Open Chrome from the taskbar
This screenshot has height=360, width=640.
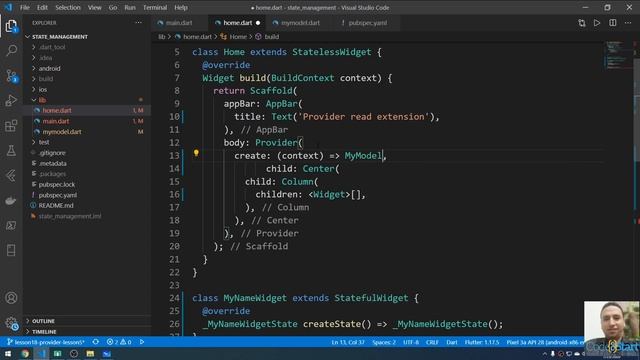coord(25,353)
